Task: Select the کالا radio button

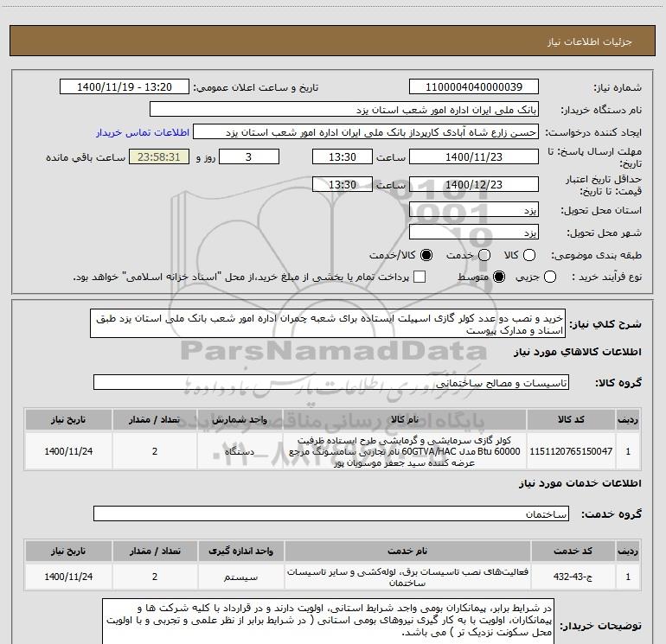Action: coord(529,255)
